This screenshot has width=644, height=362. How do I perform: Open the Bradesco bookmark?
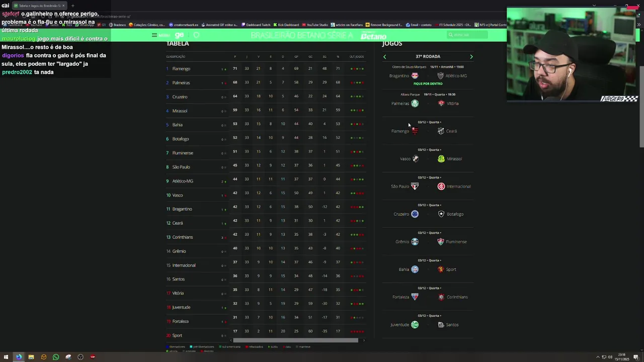click(x=117, y=25)
